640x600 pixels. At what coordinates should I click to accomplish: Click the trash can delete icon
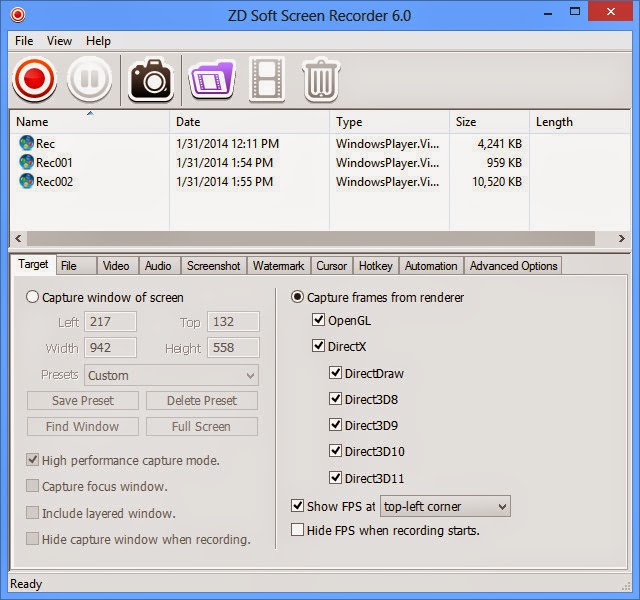click(x=321, y=79)
